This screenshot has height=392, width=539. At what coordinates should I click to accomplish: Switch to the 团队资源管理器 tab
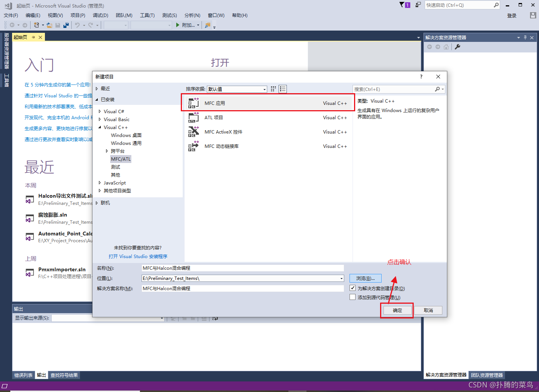pyautogui.click(x=487, y=375)
